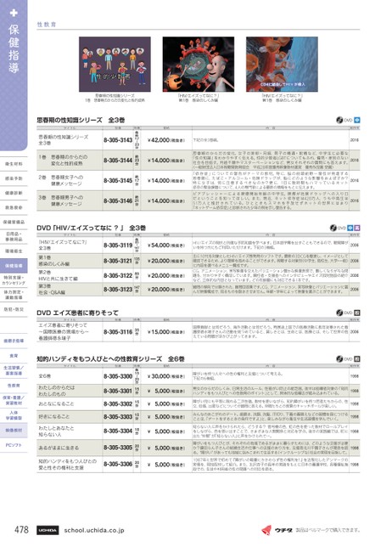
Task: Select the 映像教材 sidebar tab
Action: pyautogui.click(x=14, y=431)
